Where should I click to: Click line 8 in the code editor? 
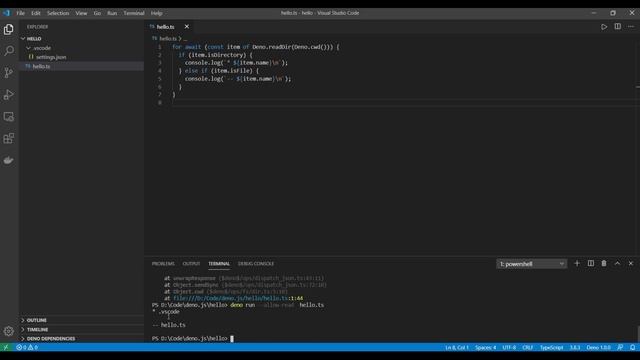[404, 102]
